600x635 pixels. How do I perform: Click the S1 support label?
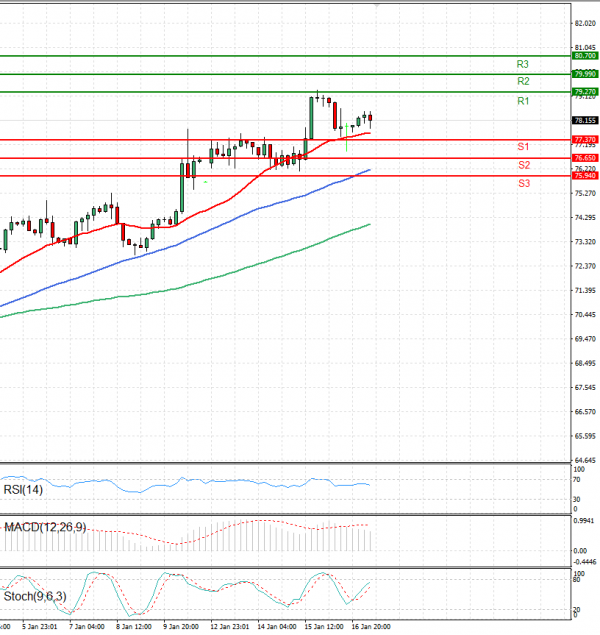pos(523,147)
